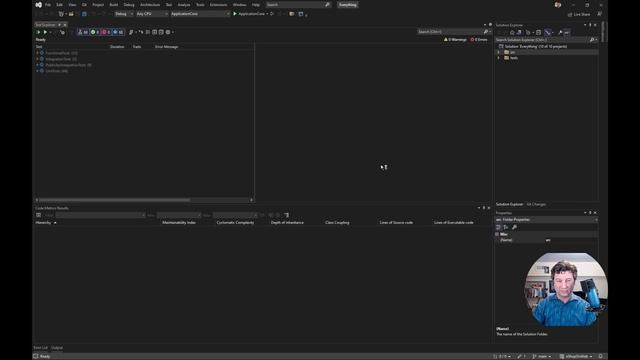Open the Edit menu
Image resolution: width=640 pixels, height=360 pixels.
coord(60,5)
